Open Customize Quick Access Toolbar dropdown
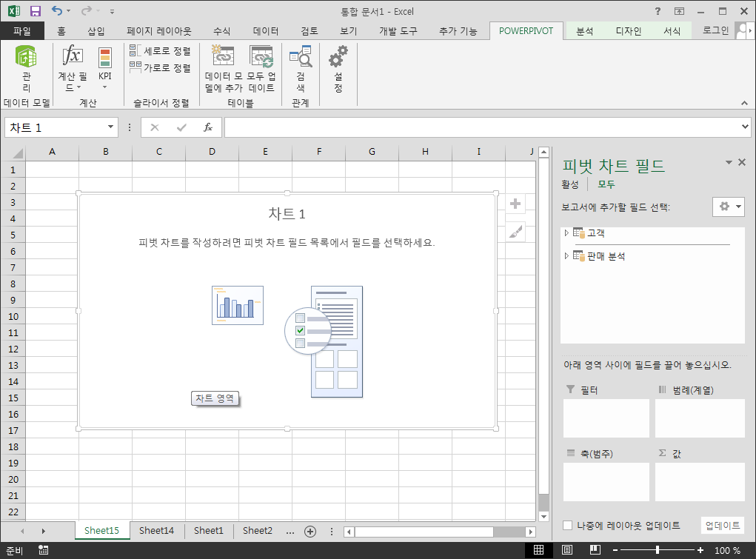756x559 pixels. point(112,11)
